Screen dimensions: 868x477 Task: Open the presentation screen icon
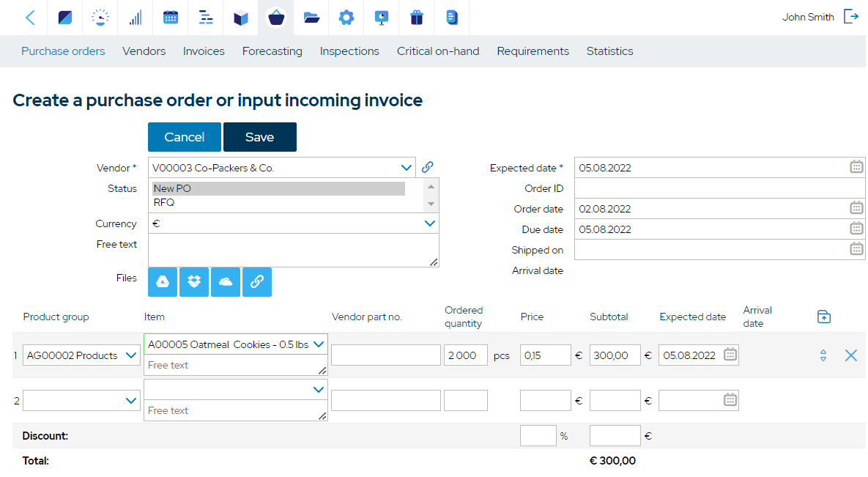point(382,18)
